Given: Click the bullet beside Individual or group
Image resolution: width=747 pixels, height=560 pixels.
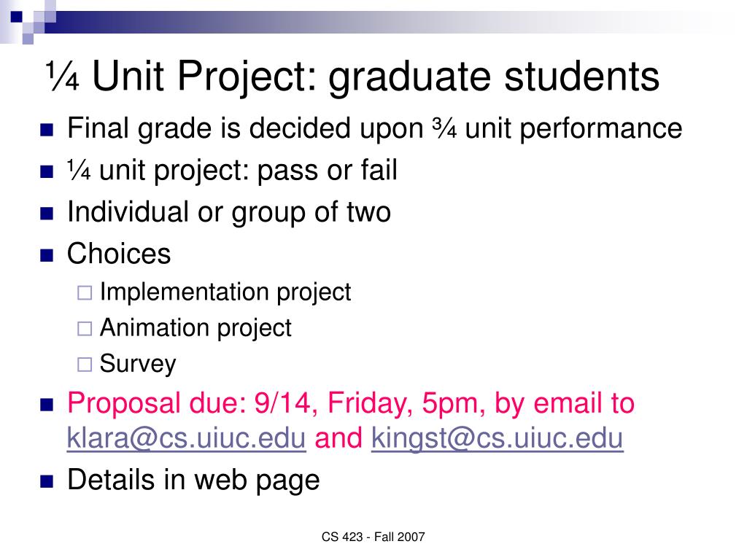Looking at the screenshot, I should tap(47, 214).
